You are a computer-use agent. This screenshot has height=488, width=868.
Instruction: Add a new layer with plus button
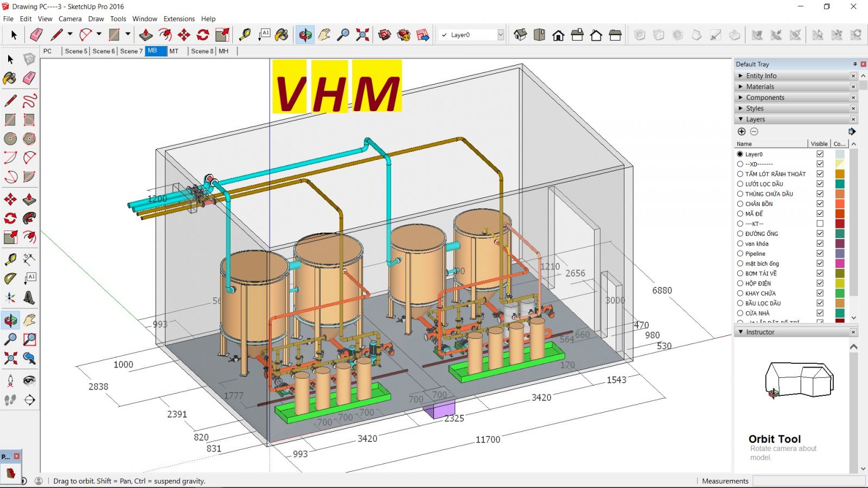pos(742,131)
